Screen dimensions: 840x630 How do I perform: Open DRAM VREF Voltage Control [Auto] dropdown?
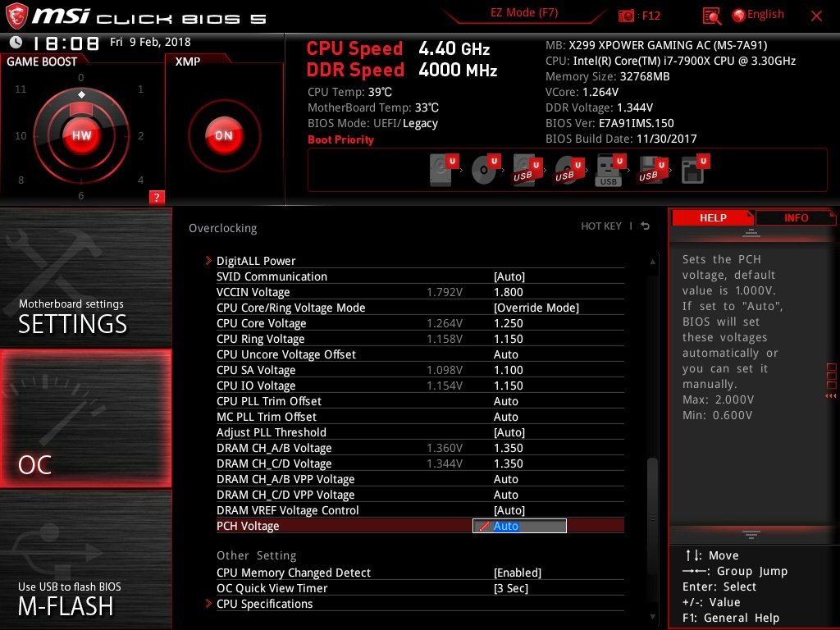tap(509, 510)
